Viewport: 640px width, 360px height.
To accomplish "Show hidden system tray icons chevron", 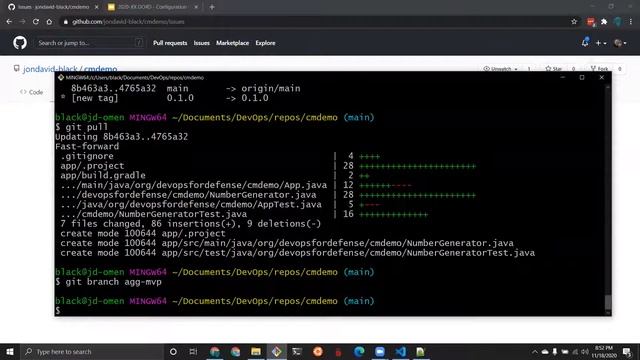I will 535,351.
